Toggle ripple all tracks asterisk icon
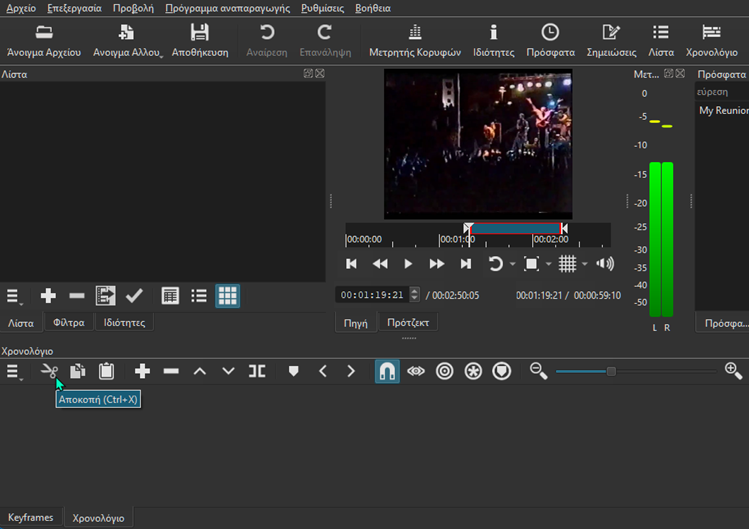This screenshot has width=749, height=529. 473,371
